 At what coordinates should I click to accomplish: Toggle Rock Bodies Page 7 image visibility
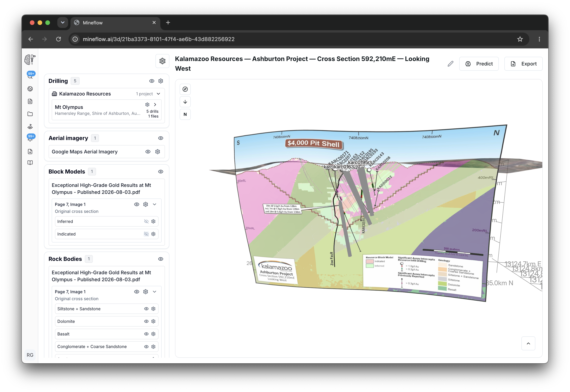coord(137,292)
